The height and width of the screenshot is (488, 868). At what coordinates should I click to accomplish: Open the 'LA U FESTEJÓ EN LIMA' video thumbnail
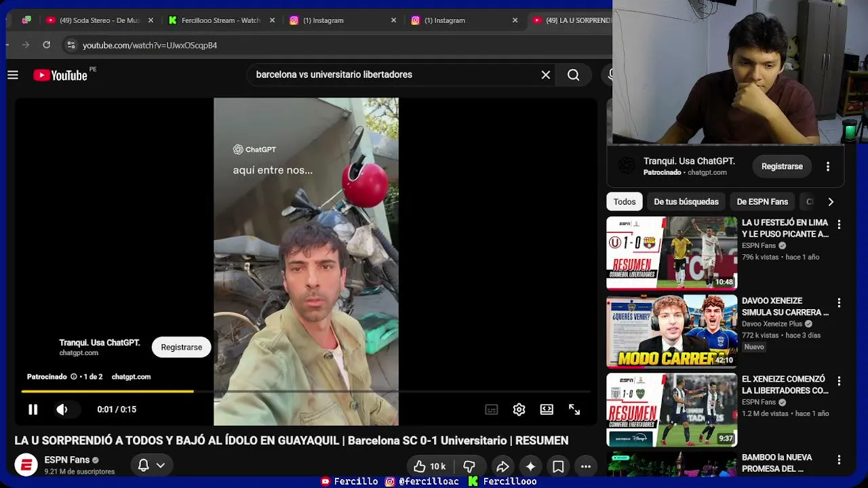671,253
